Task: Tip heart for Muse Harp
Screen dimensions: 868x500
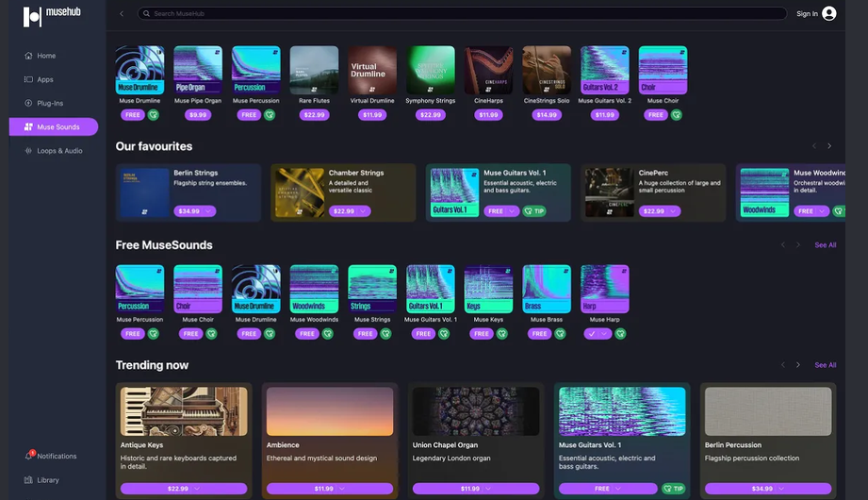Action: 620,334
